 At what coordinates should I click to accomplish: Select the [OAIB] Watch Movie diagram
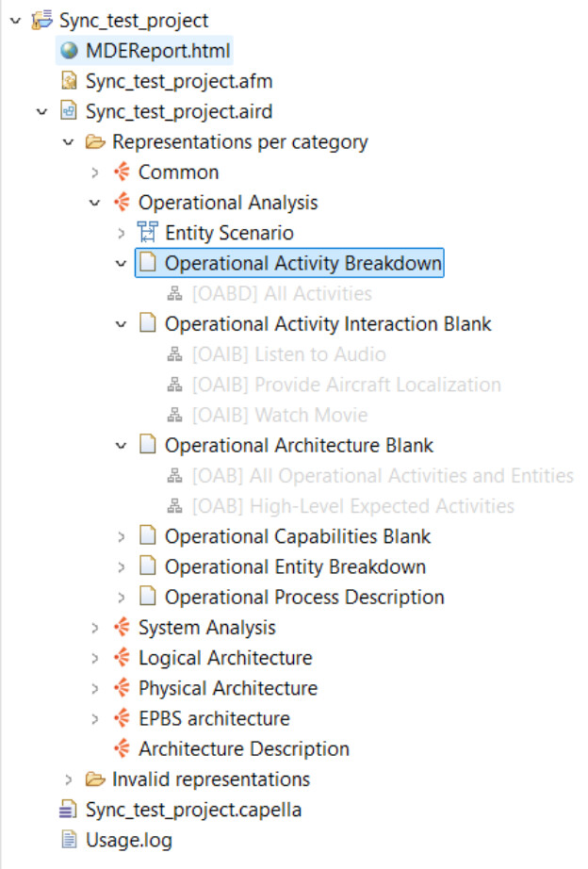click(x=279, y=415)
